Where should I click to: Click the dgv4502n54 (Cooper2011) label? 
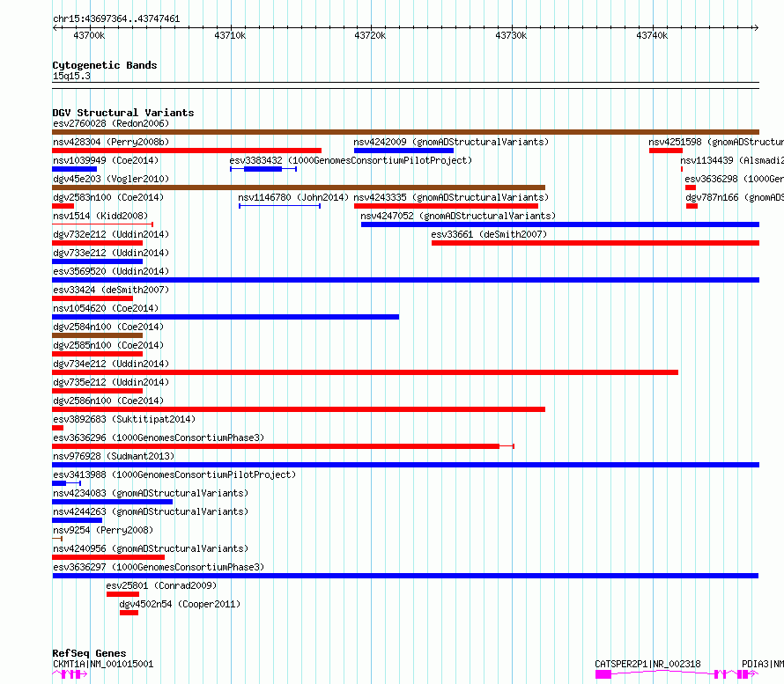tap(180, 604)
